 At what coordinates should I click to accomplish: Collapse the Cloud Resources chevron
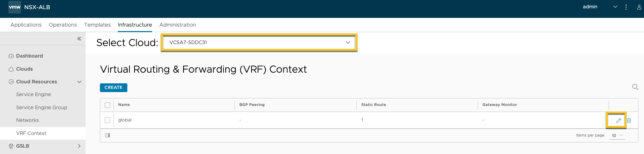[79, 82]
